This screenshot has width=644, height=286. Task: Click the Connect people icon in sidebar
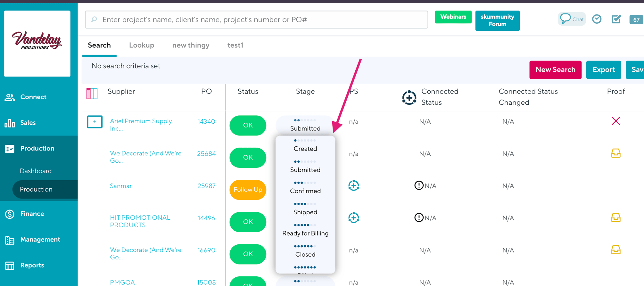(10, 97)
